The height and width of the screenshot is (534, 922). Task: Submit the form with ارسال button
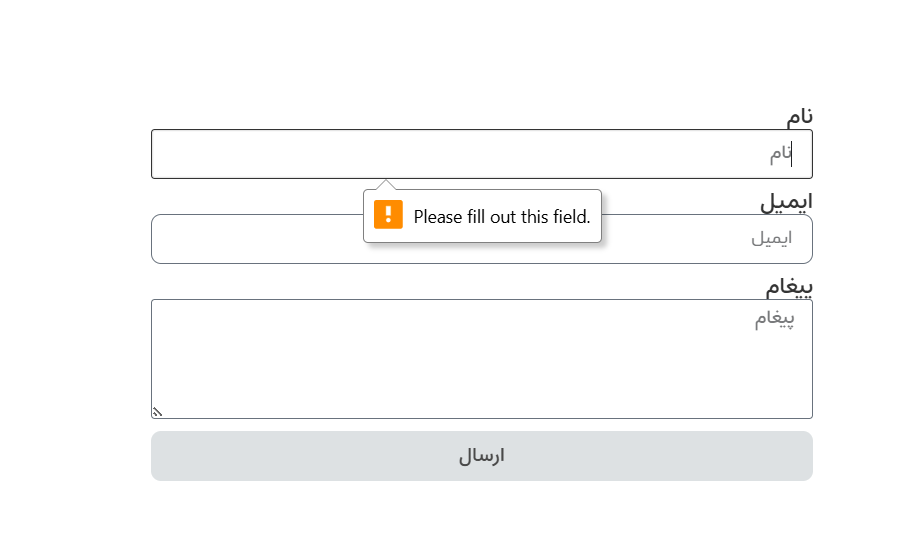point(482,456)
